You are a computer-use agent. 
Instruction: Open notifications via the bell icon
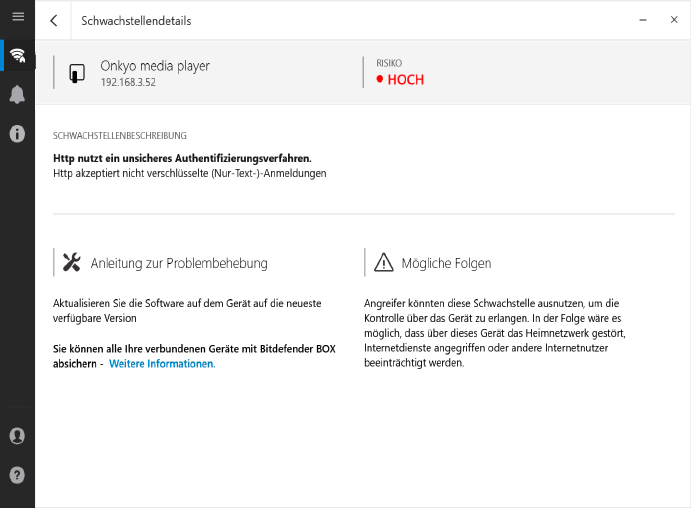point(17,95)
